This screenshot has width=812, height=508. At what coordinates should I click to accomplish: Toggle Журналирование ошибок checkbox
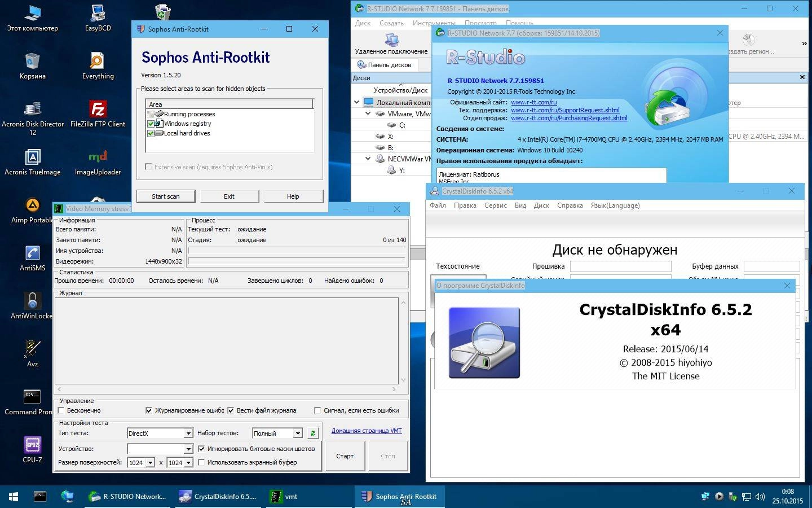149,410
